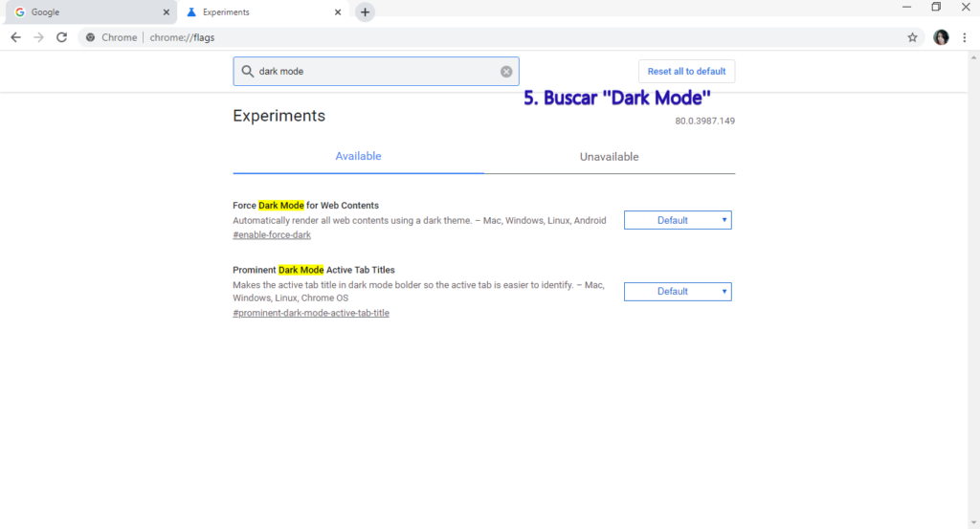
Task: Open the #enable-force-dark link
Action: [x=272, y=235]
